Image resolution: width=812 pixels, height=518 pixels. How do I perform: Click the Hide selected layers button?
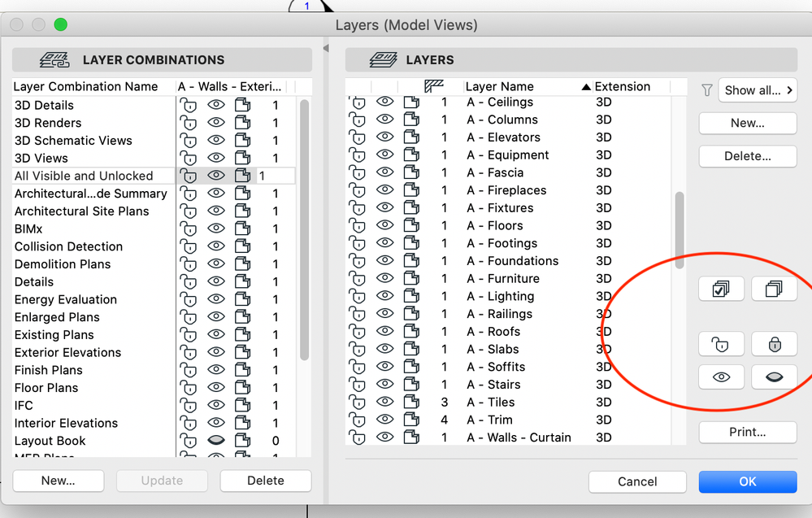[774, 377]
